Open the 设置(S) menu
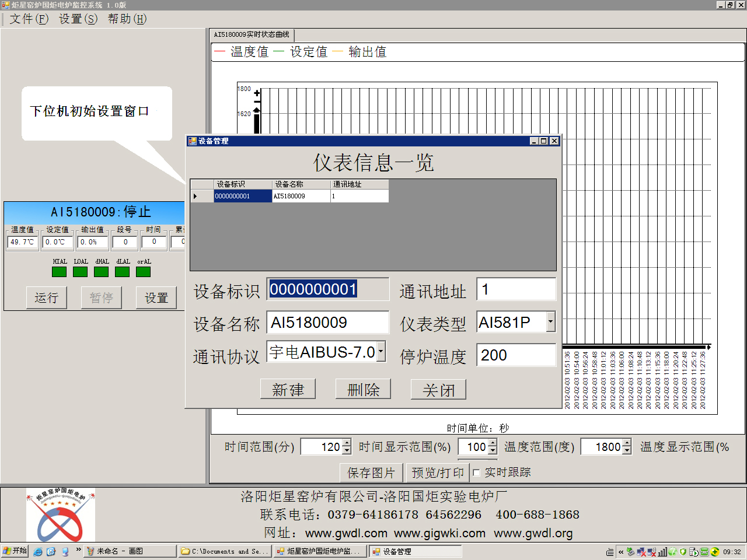 coord(78,19)
